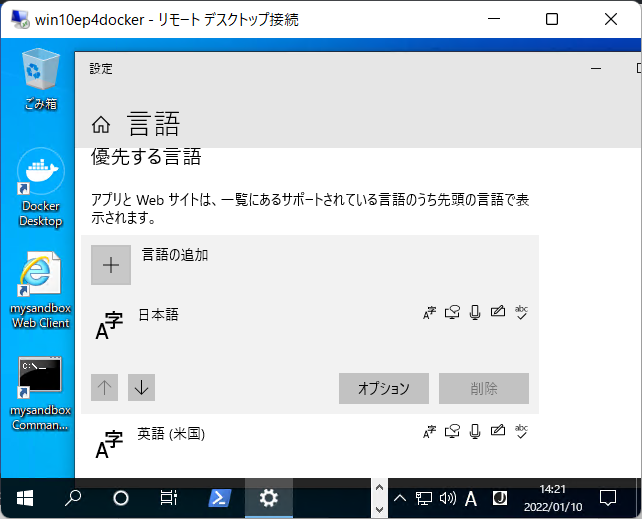Select mysandbox Web Client desktop shortcut
The width and height of the screenshot is (642, 519).
[x=41, y=290]
